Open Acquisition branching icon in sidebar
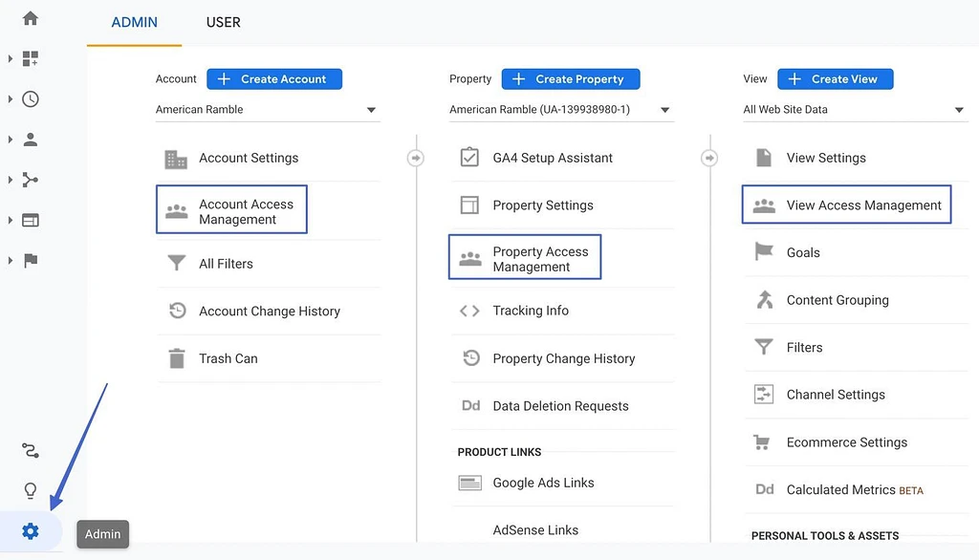The width and height of the screenshot is (979, 560). click(x=30, y=180)
